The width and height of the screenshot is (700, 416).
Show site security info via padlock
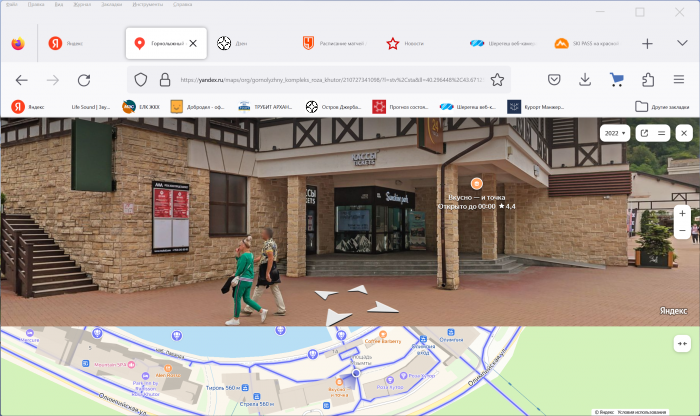click(x=165, y=80)
